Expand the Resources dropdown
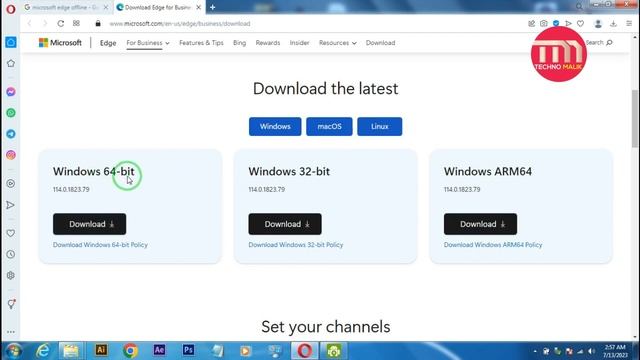Viewport: 640px width, 360px height. click(338, 43)
